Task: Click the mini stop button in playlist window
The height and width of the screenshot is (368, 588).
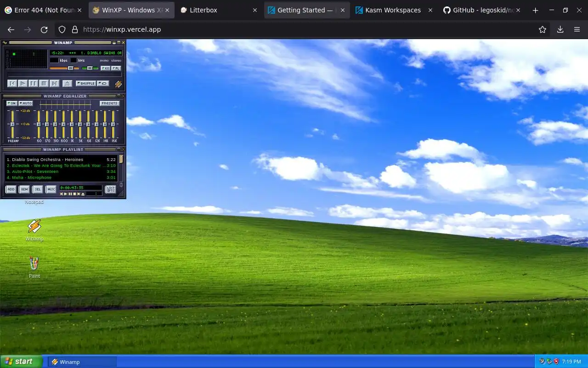Action: tap(75, 194)
